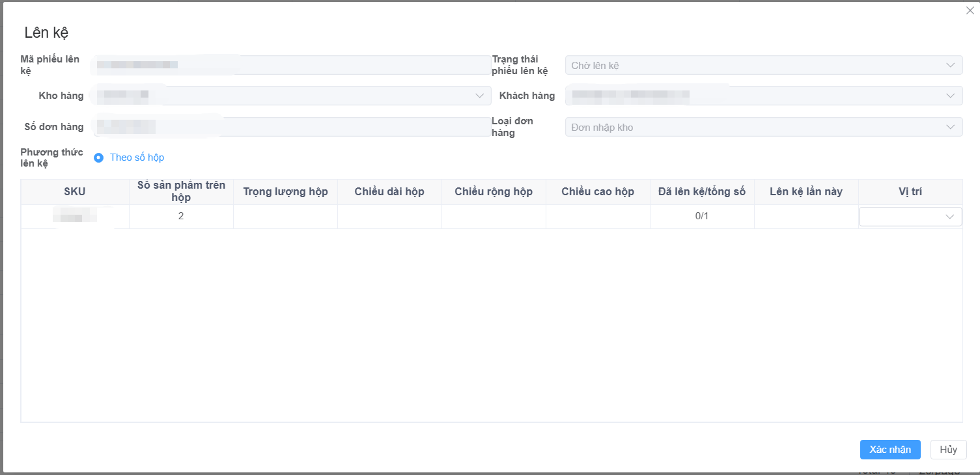Click the Chiều dài hộp column header
The image size is (980, 475).
pyautogui.click(x=389, y=192)
